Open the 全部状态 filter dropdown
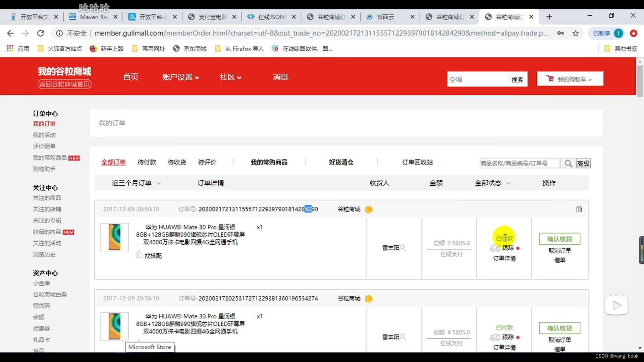This screenshot has width=644, height=362. [492, 183]
